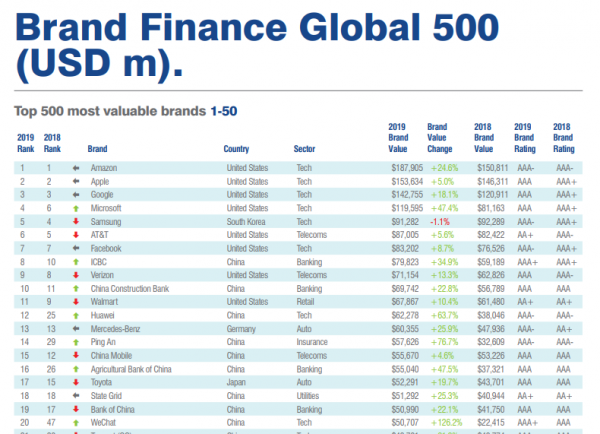Click South Korea in the Samsung row
Screen dimensions: 600x434
246,222
